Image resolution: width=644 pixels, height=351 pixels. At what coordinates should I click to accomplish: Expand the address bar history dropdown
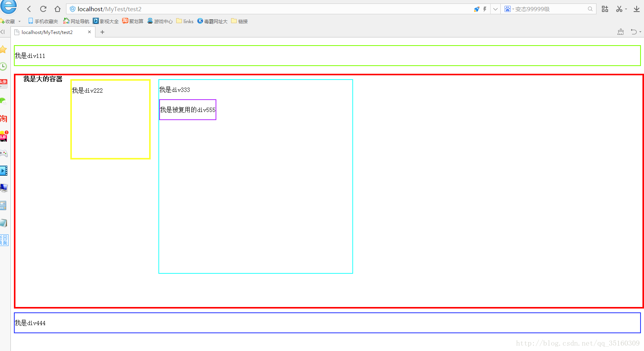click(x=495, y=9)
